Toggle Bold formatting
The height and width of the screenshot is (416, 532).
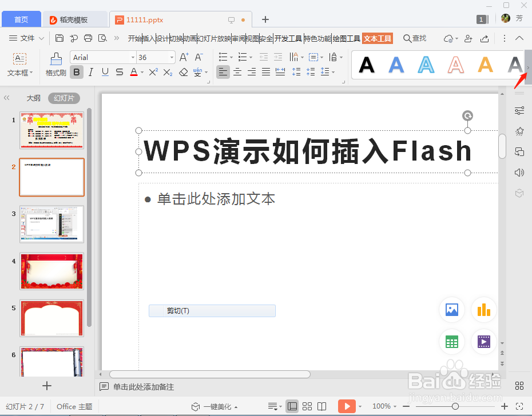(x=77, y=72)
